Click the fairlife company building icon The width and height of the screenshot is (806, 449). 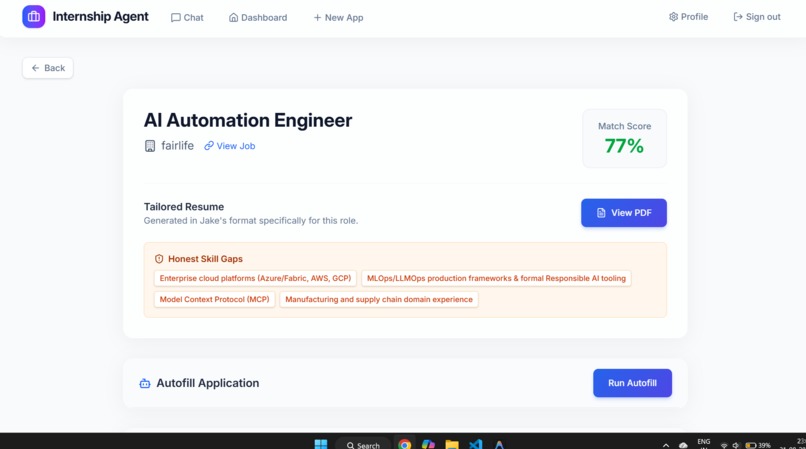(150, 146)
